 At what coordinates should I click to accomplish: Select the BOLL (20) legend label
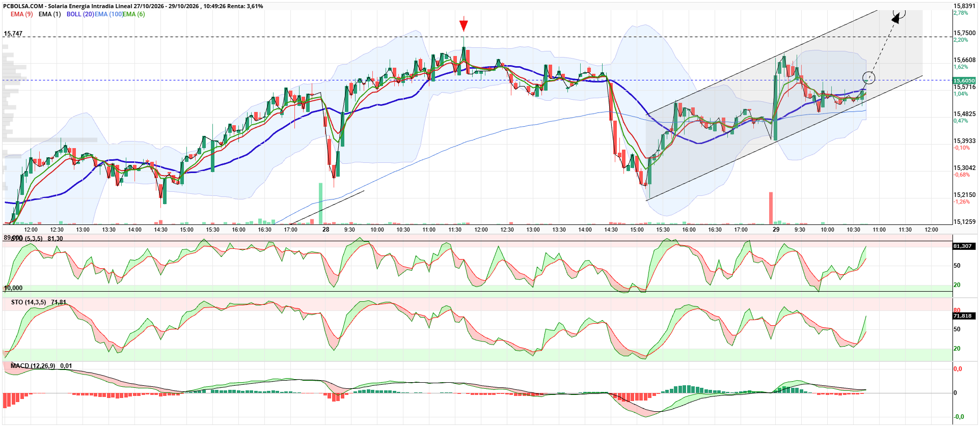[80, 14]
